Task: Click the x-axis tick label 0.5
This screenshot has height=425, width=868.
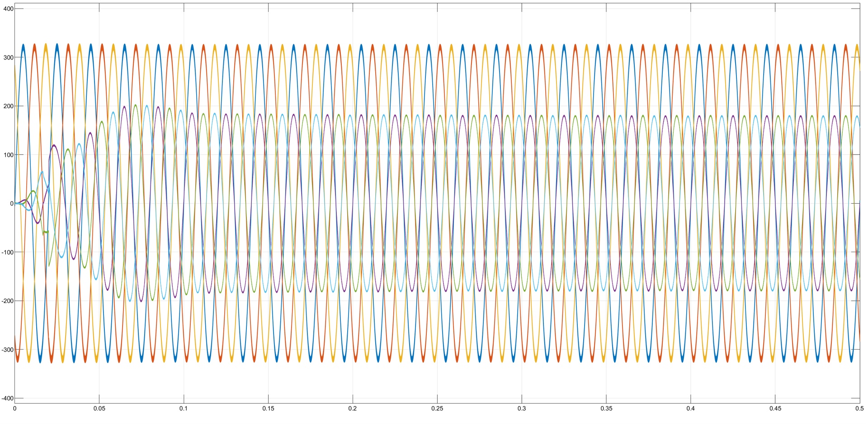Action: [x=859, y=409]
